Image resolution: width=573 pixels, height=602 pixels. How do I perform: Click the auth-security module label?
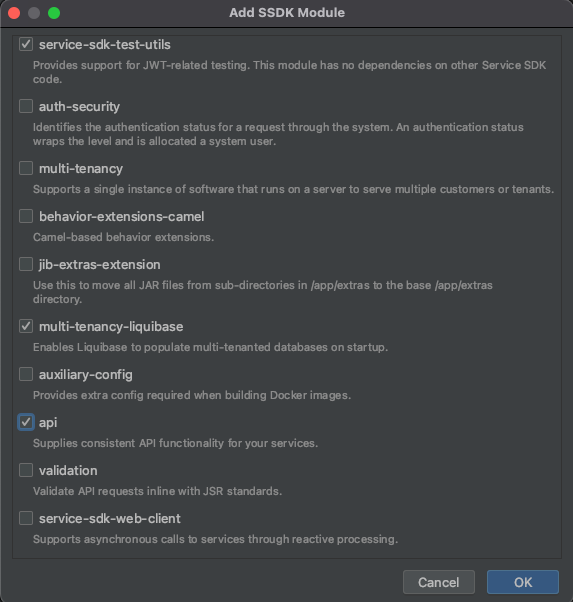(79, 106)
